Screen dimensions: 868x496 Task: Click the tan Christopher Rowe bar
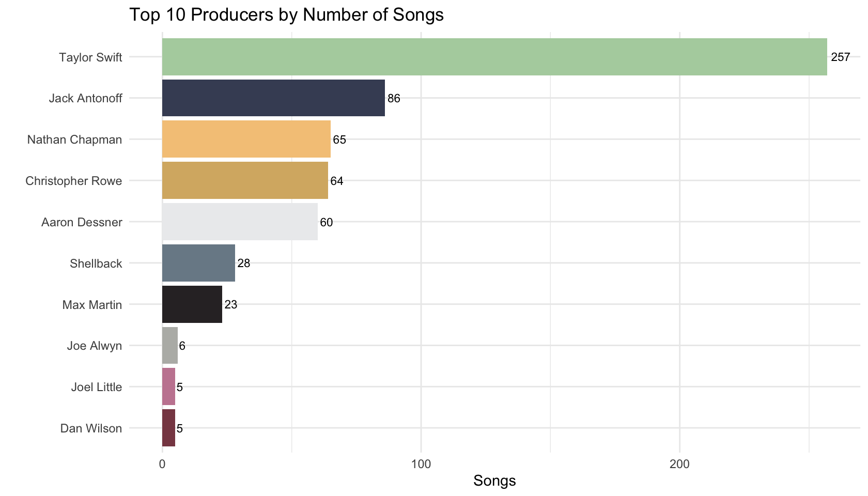(x=245, y=180)
